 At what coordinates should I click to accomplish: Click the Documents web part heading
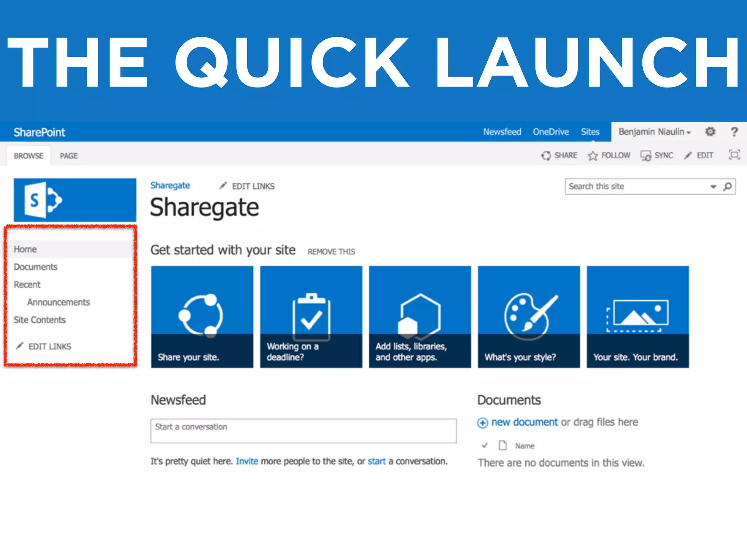509,400
